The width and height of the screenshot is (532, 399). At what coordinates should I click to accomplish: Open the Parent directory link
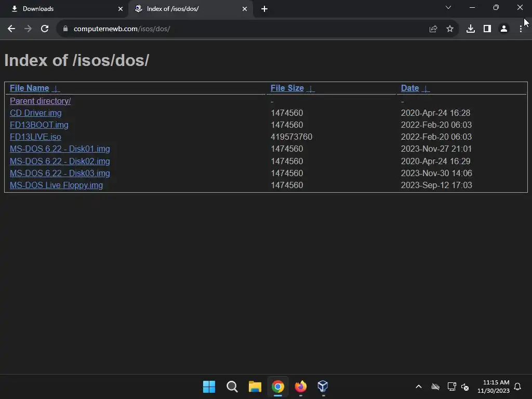(x=41, y=101)
